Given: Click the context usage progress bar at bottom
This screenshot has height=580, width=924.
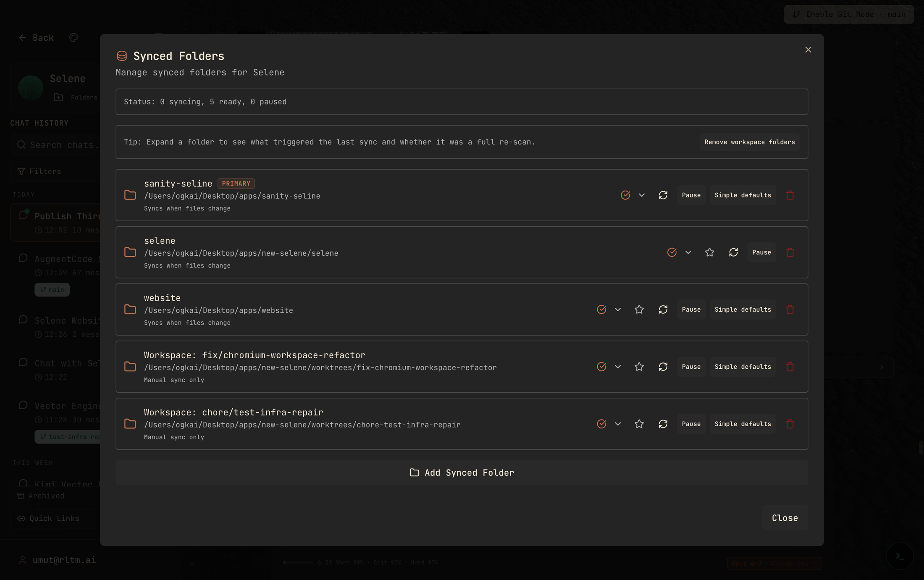Looking at the screenshot, I should [x=298, y=562].
